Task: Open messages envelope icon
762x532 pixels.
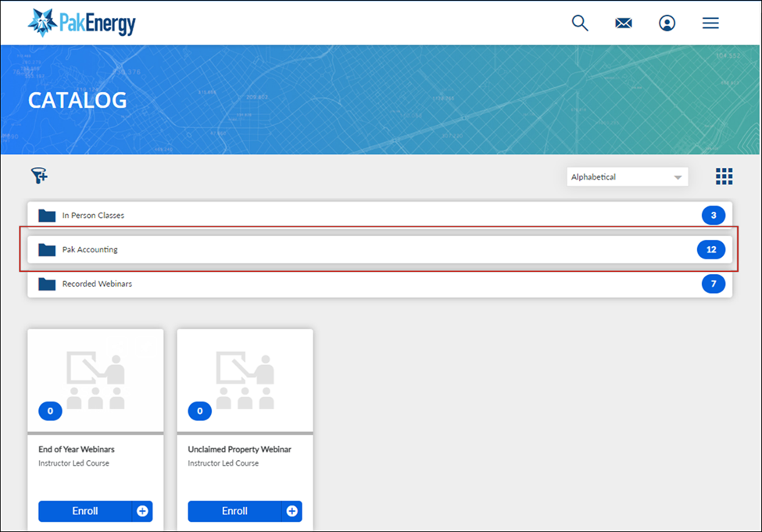Action: click(x=624, y=23)
